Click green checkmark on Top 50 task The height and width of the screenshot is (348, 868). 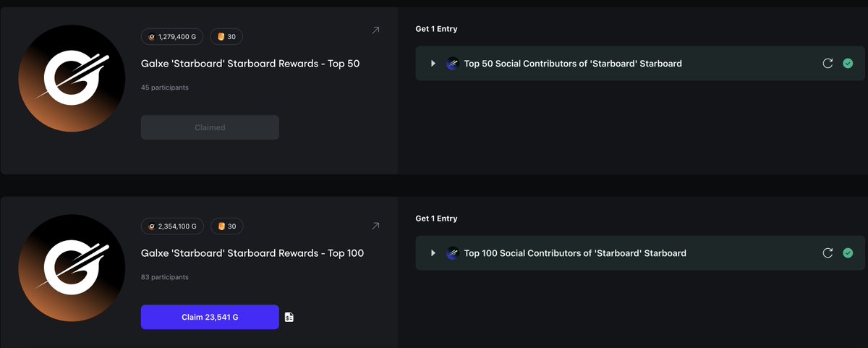point(848,64)
